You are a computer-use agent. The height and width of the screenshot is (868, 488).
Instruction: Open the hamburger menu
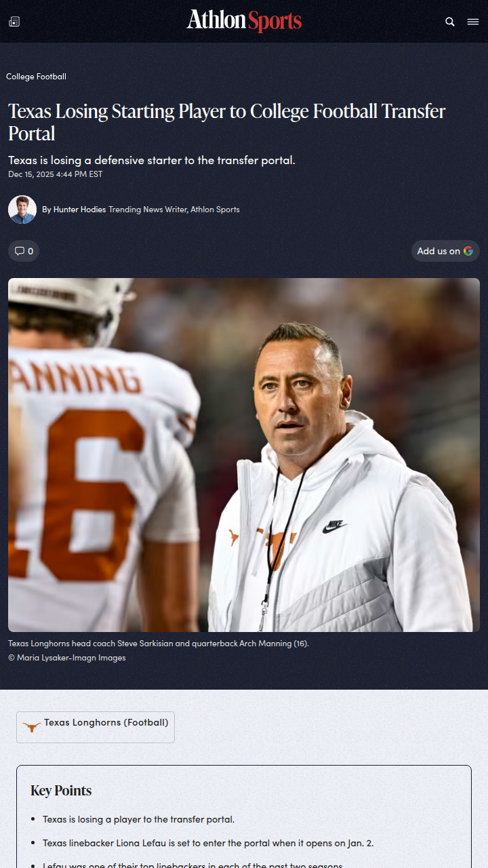473,22
